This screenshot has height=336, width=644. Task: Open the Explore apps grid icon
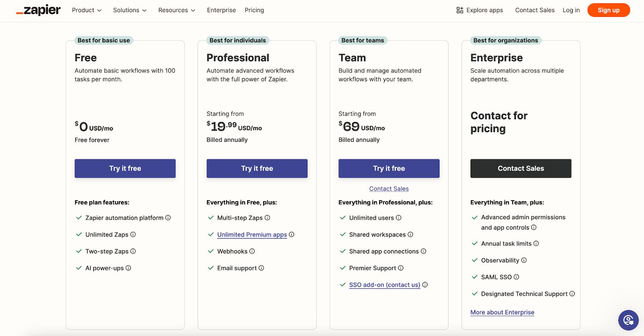[460, 10]
